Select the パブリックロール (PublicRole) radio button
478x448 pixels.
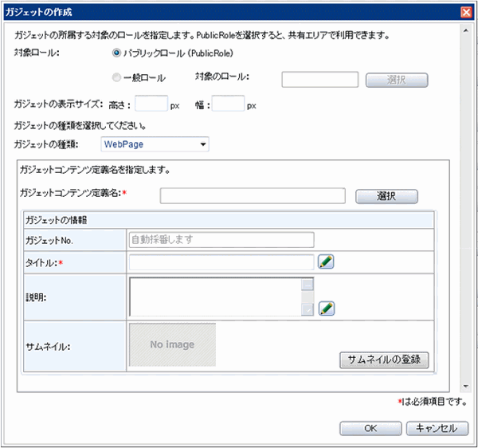click(x=117, y=54)
